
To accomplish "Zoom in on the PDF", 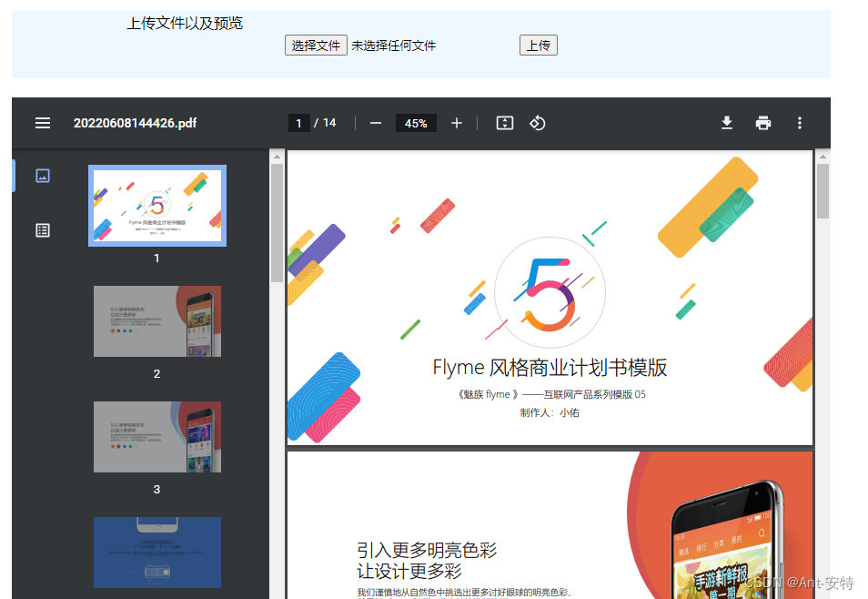I will point(457,123).
